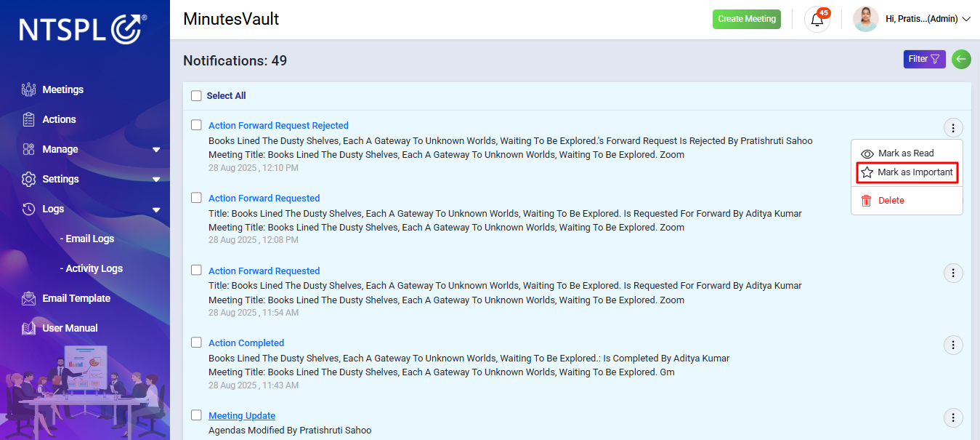Check the 12:08 PM Action Forward Requested checkbox
This screenshot has width=980, height=440.
tap(196, 198)
